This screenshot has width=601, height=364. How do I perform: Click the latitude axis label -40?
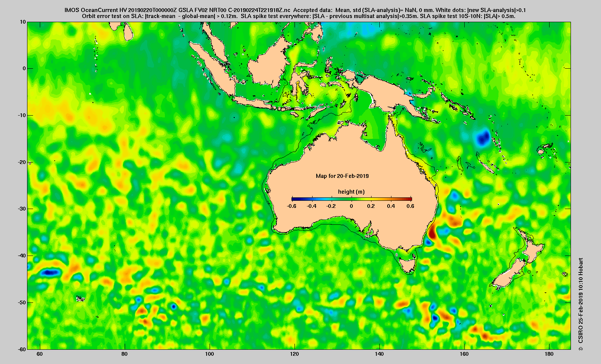22,256
